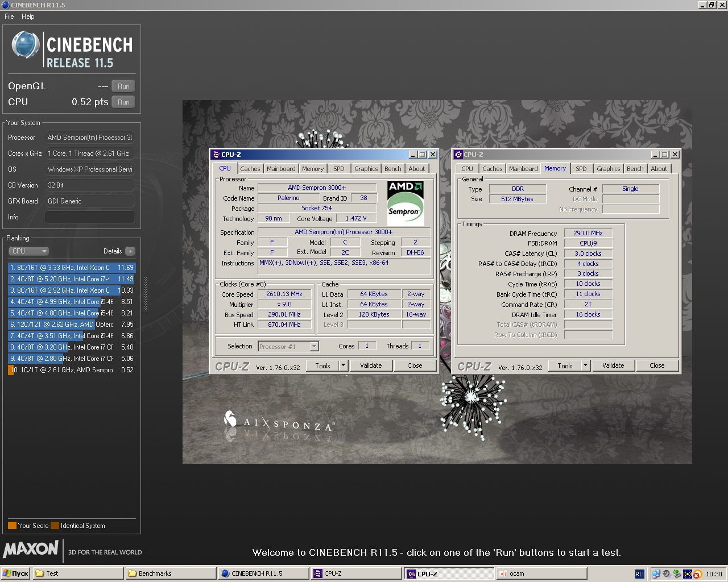Switch the RU language indicator
This screenshot has height=582, width=728.
(x=639, y=574)
